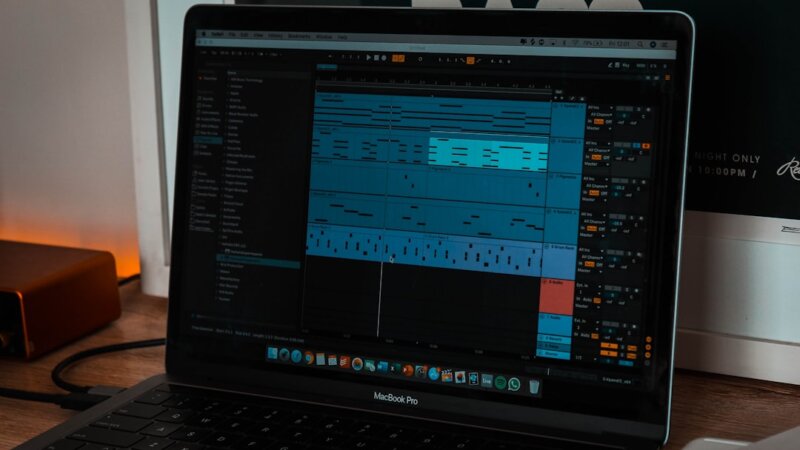Viewport: 800px width, 450px height.
Task: Select the drum pattern clip on fifth track
Action: coord(423,249)
